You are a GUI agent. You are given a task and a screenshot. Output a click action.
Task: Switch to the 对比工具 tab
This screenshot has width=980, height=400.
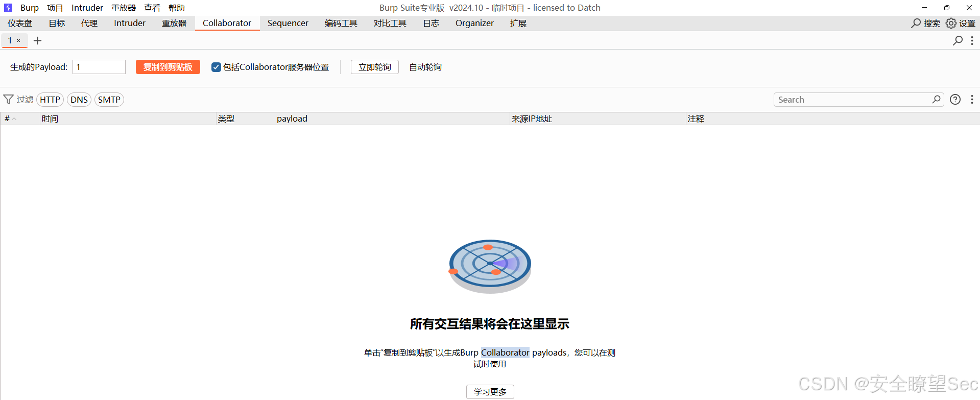click(x=390, y=23)
